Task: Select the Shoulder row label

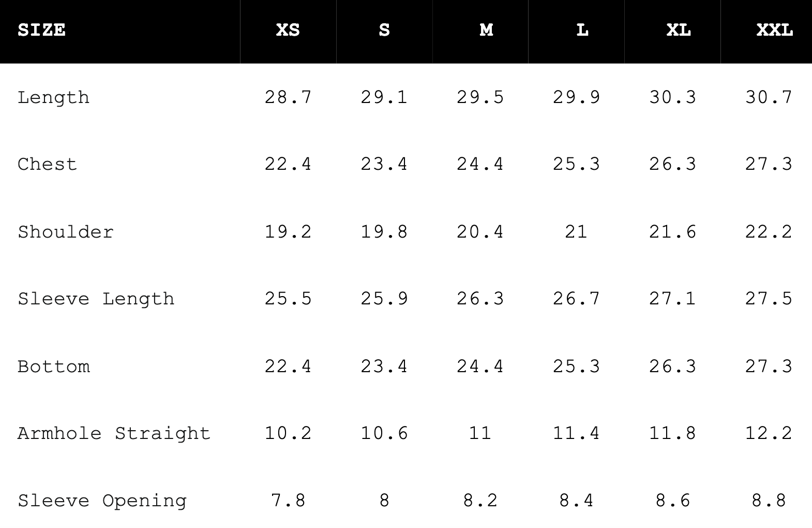Action: click(66, 232)
